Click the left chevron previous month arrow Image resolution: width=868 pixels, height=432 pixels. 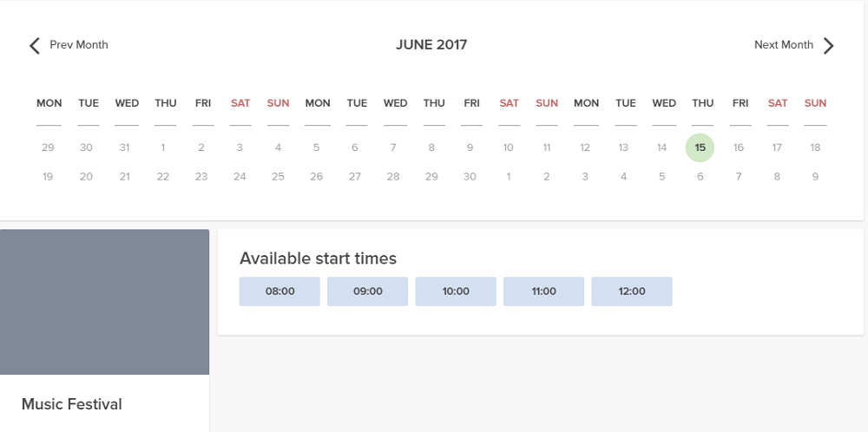coord(35,46)
